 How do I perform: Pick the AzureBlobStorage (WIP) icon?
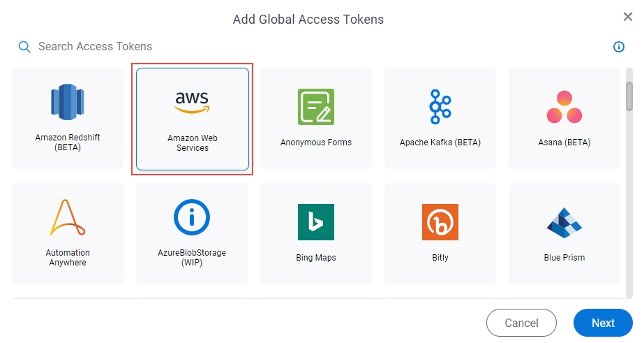pyautogui.click(x=192, y=217)
